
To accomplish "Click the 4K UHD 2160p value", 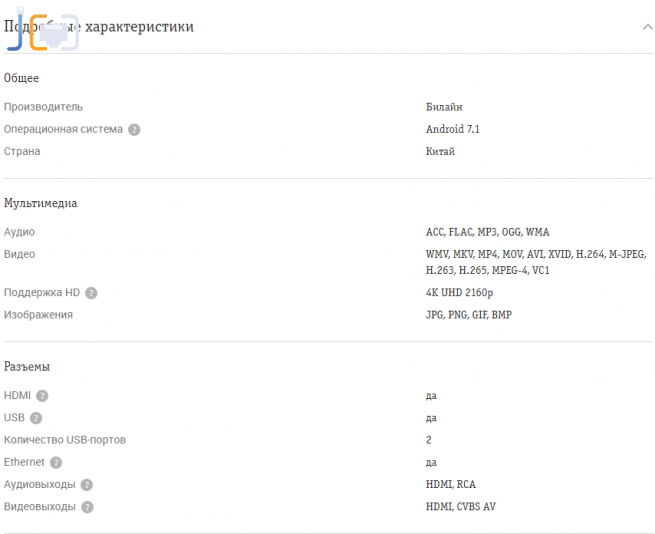I will pyautogui.click(x=459, y=293).
